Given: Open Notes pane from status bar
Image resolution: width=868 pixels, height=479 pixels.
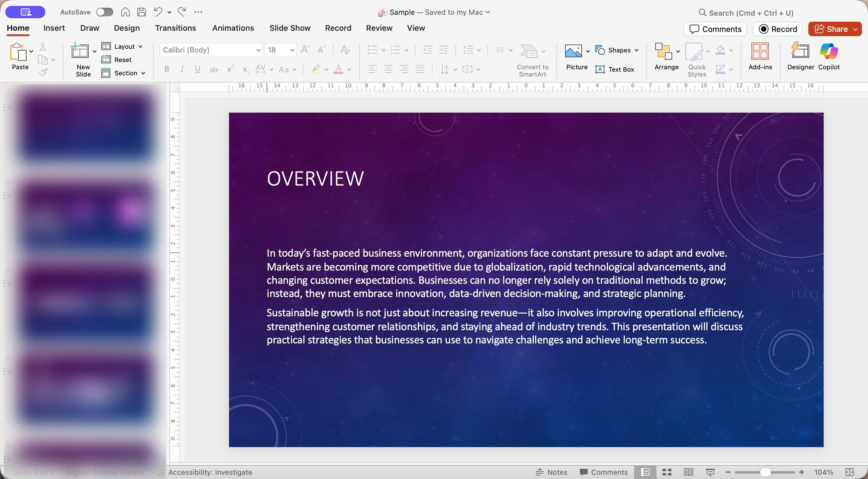Looking at the screenshot, I should 552,472.
